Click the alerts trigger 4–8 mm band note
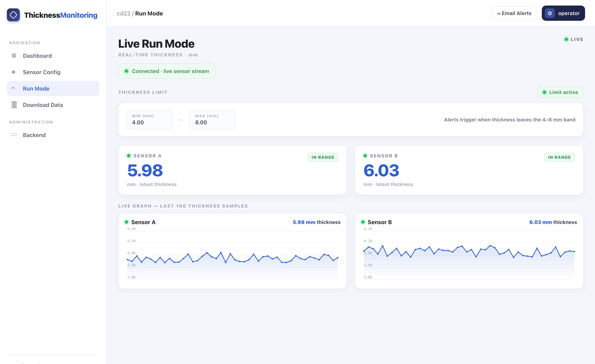This screenshot has height=364, width=595. pyautogui.click(x=510, y=120)
